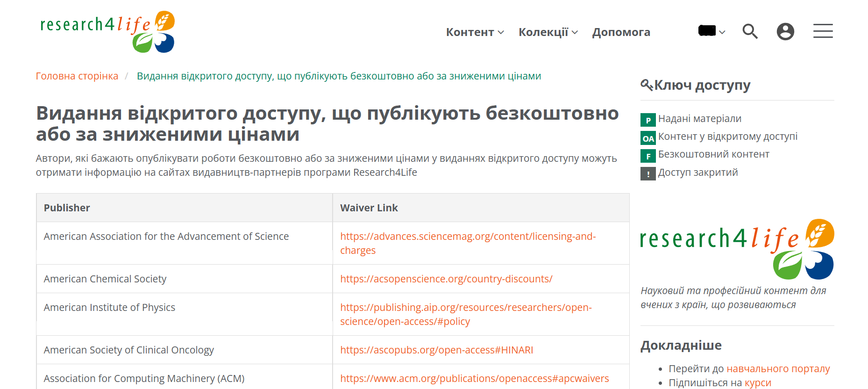Screen dimensions: 868x389
Task: Open the search magnifier icon
Action: pos(750,31)
